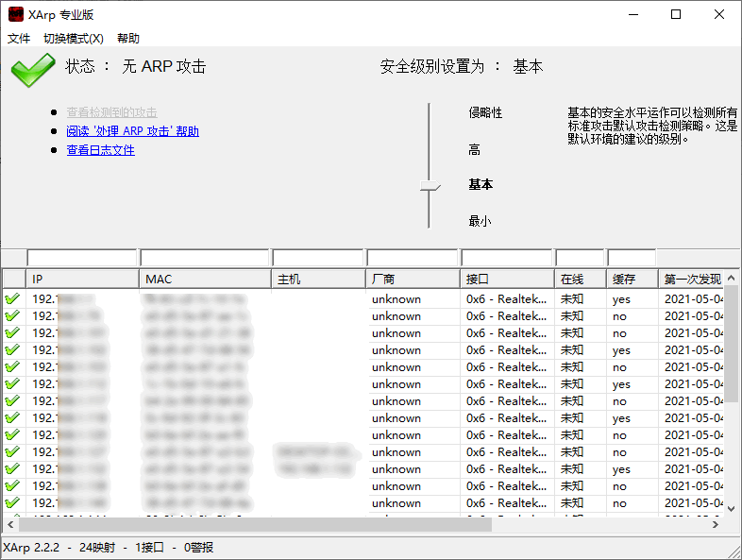This screenshot has width=742, height=560.
Task: Click green checkmark icon in first table row
Action: point(12,299)
